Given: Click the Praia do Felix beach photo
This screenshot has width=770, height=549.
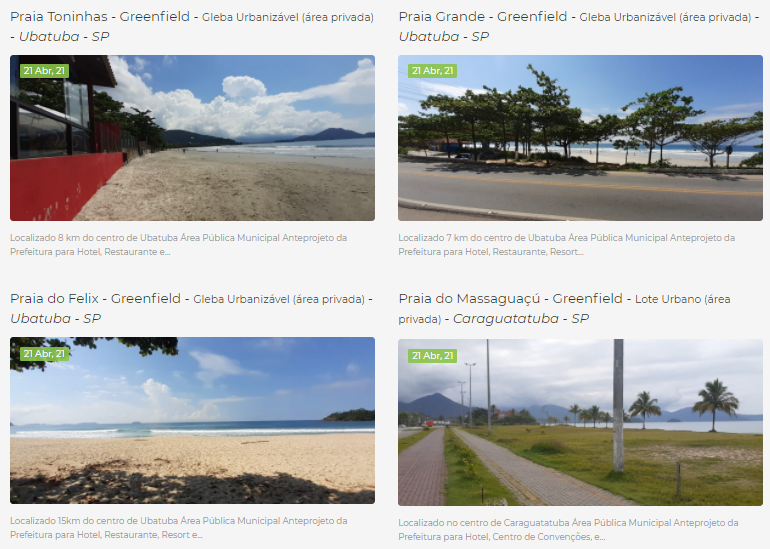Looking at the screenshot, I should point(192,420).
